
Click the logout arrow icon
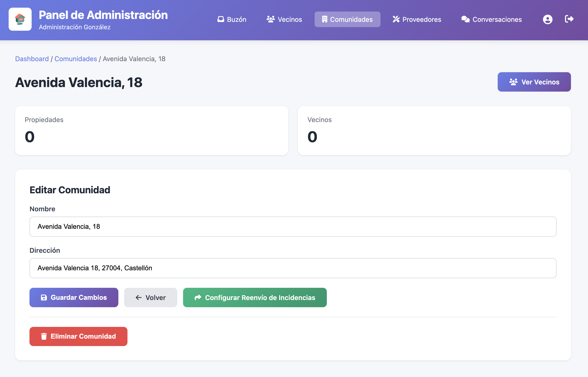point(569,19)
